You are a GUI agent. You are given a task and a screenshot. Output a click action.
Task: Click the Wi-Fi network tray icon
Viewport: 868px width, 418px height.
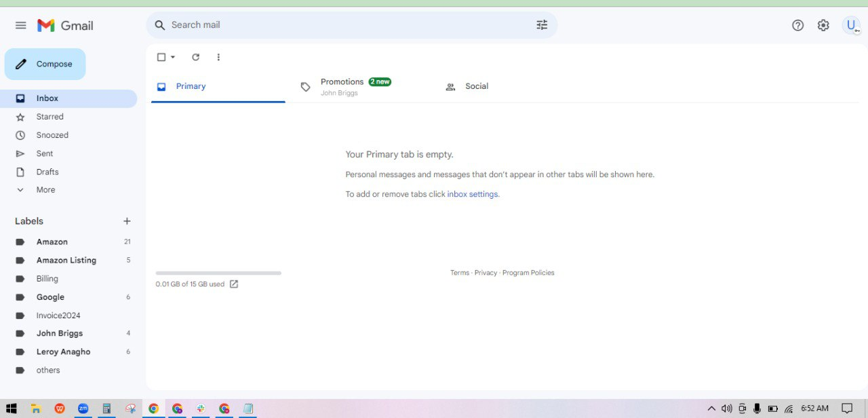[789, 408]
